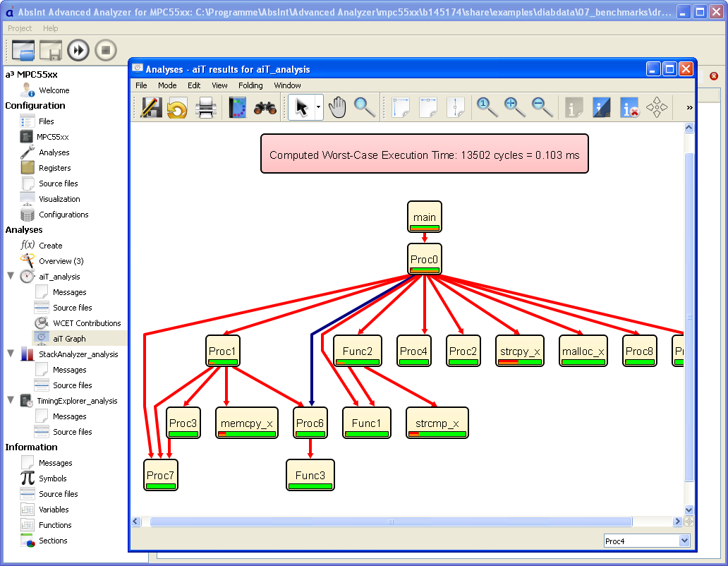
Task: Select aiT Graph in the sidebar
Action: (69, 339)
